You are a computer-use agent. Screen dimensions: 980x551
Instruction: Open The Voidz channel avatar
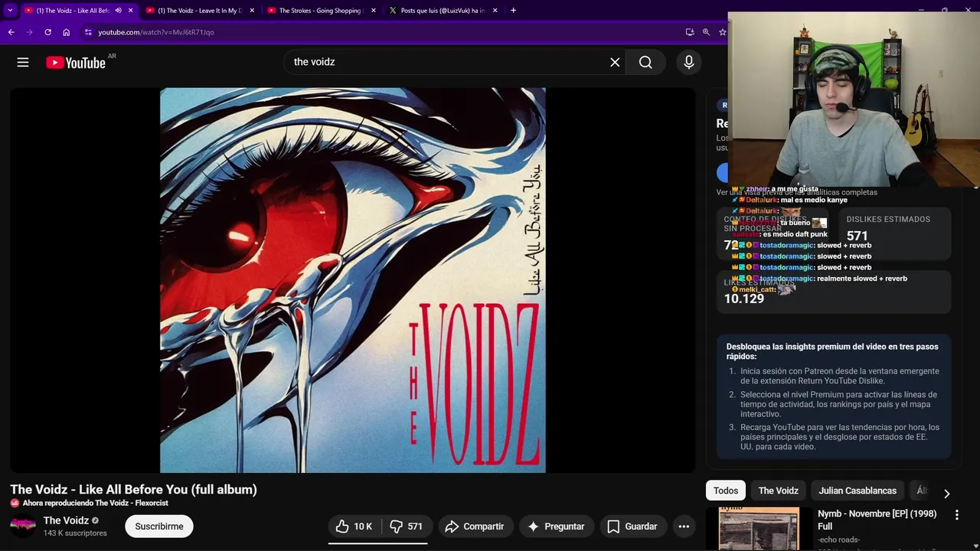coord(22,526)
